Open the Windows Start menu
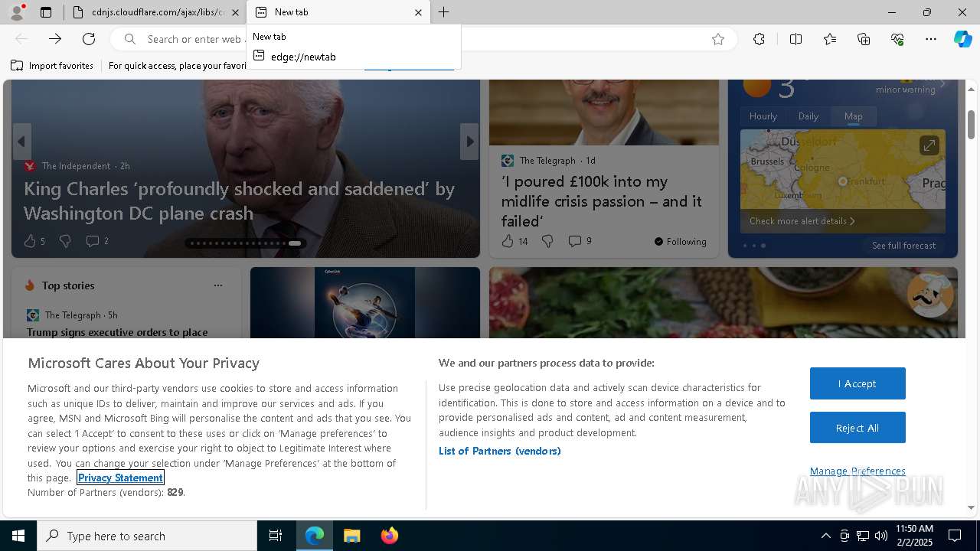Image resolution: width=980 pixels, height=551 pixels. pyautogui.click(x=18, y=536)
